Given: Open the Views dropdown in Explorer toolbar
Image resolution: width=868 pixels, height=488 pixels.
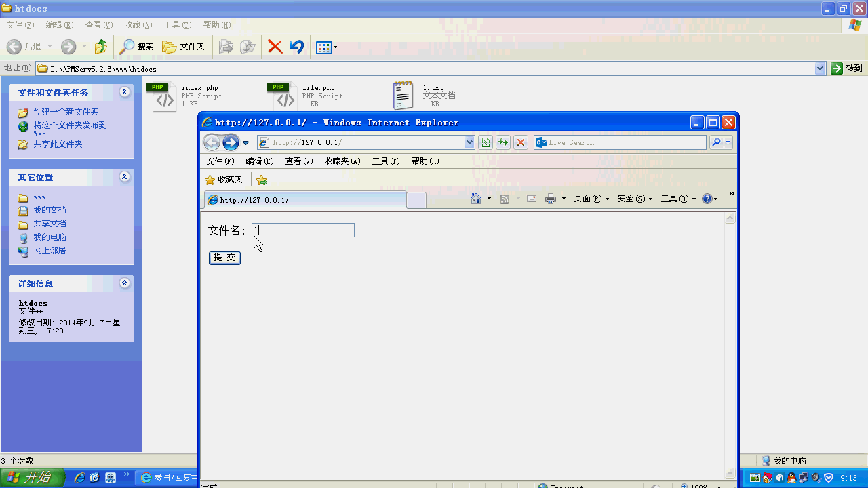Looking at the screenshot, I should (x=323, y=46).
